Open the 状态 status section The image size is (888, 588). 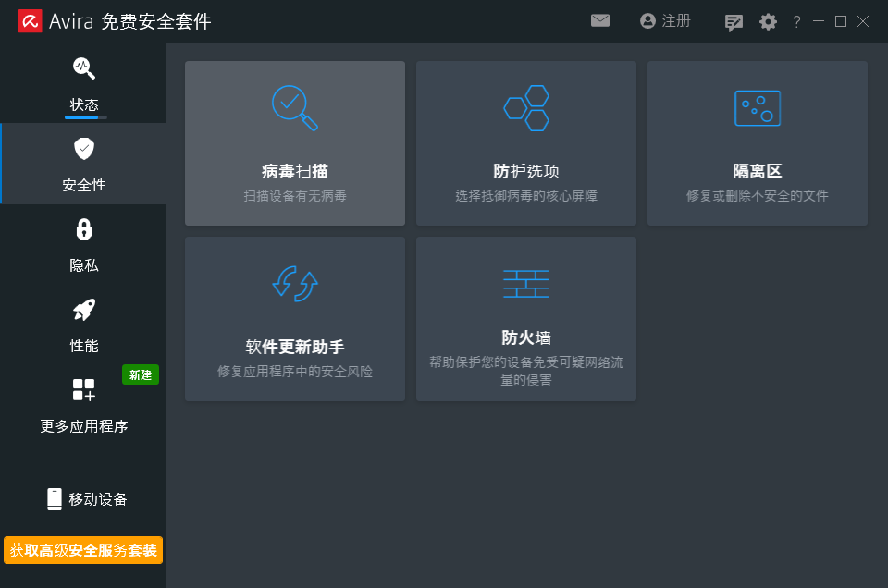(x=84, y=104)
